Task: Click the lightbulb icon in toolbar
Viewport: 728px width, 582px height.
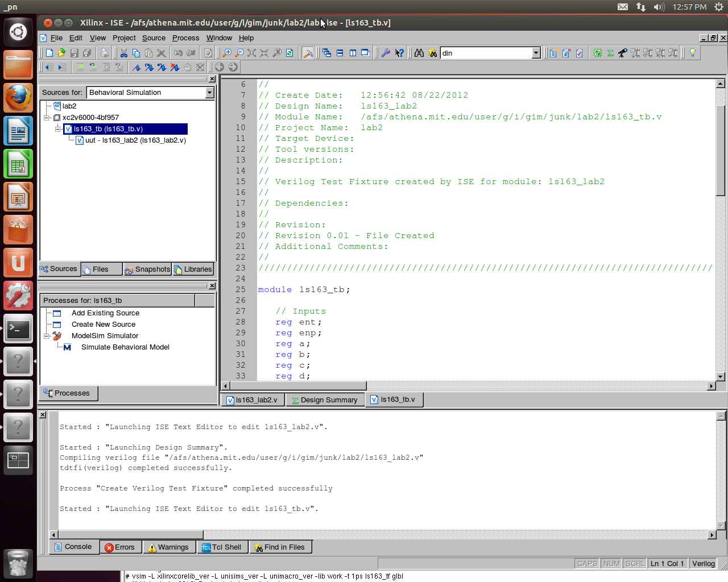Action: pyautogui.click(x=692, y=53)
